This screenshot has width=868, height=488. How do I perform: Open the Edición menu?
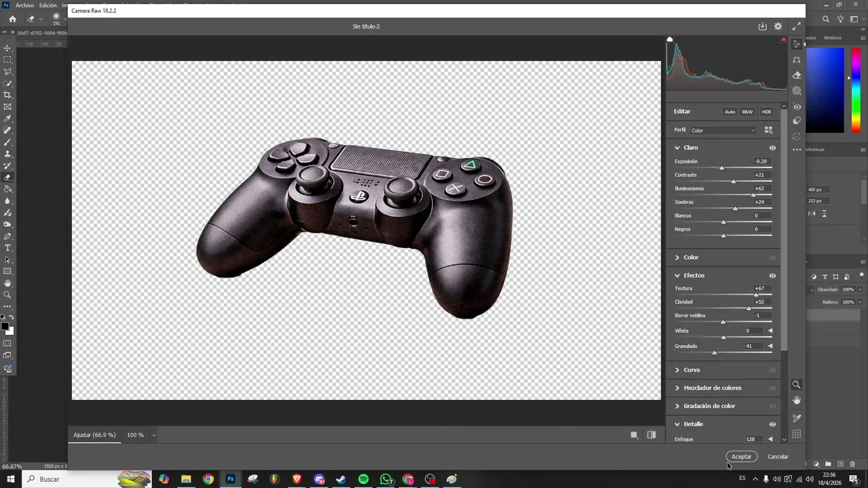pyautogui.click(x=48, y=5)
